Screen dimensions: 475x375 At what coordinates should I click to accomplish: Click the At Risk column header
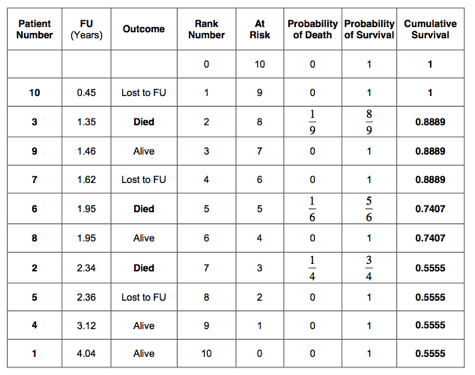click(x=260, y=29)
